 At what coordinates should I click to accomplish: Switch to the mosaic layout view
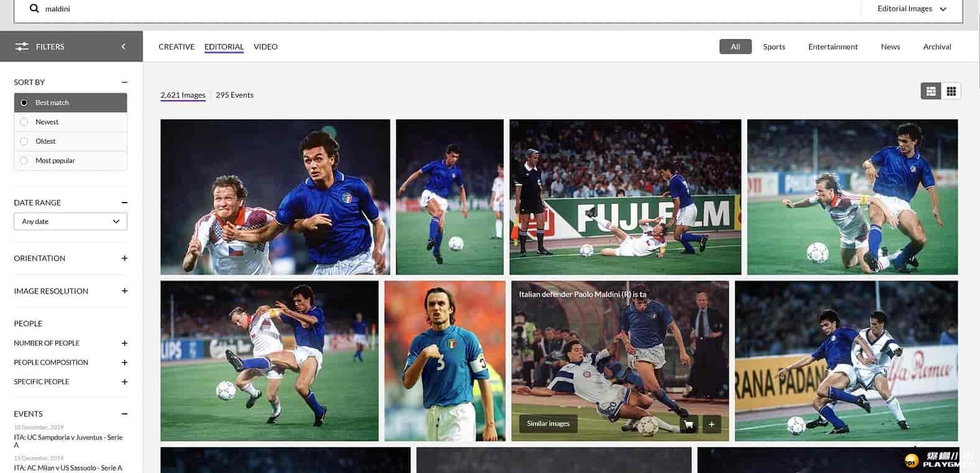click(930, 91)
